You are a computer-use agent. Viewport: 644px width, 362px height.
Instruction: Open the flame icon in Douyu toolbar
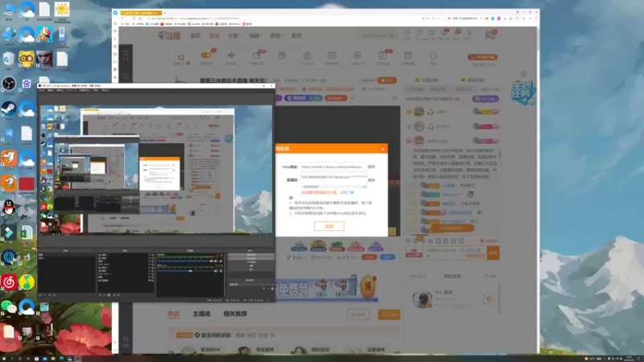307,56
